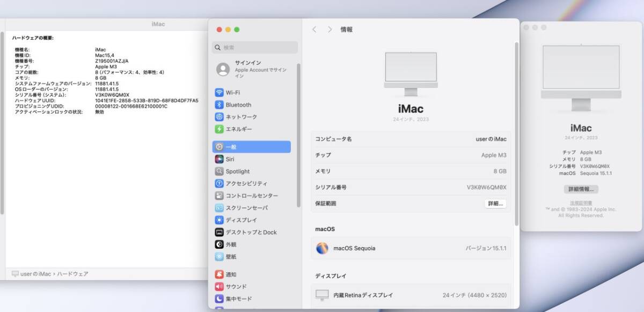Click the コアの総数 cores value
Image resolution: width=644 pixels, height=312 pixels.
(129, 72)
